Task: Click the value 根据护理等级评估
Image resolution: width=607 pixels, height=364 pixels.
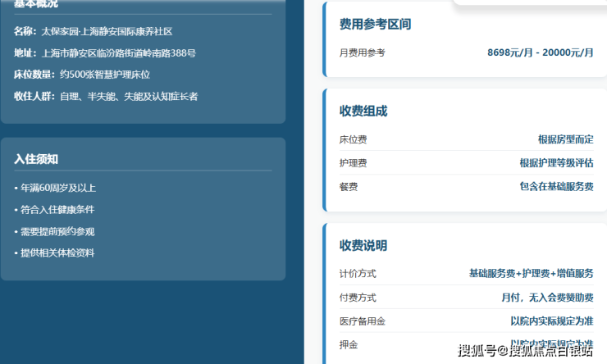Action: 556,163
